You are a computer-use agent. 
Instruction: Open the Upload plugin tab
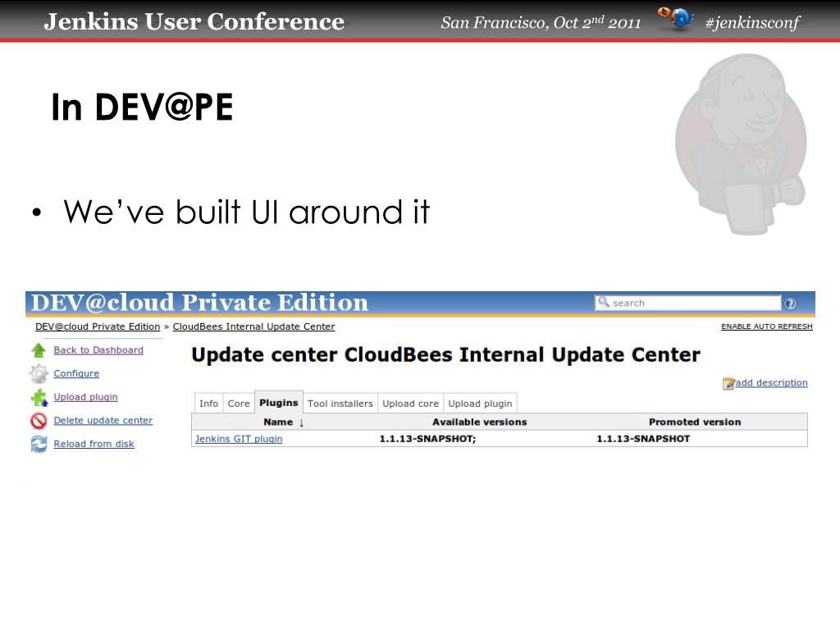pyautogui.click(x=480, y=404)
